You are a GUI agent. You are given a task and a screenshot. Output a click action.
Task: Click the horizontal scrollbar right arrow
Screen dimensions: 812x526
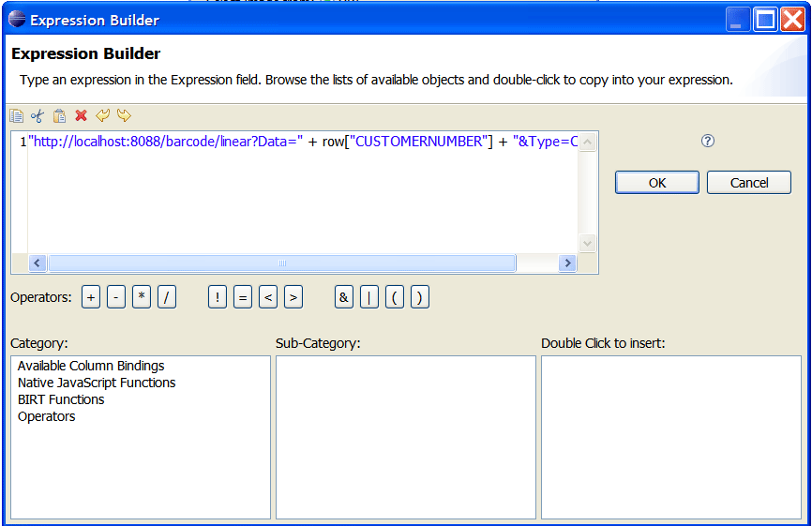click(567, 263)
